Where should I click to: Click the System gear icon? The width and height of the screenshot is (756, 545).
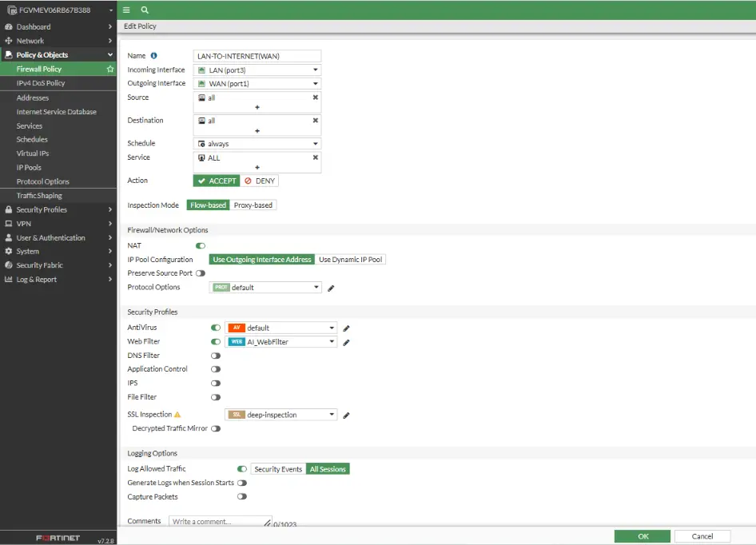pos(8,251)
